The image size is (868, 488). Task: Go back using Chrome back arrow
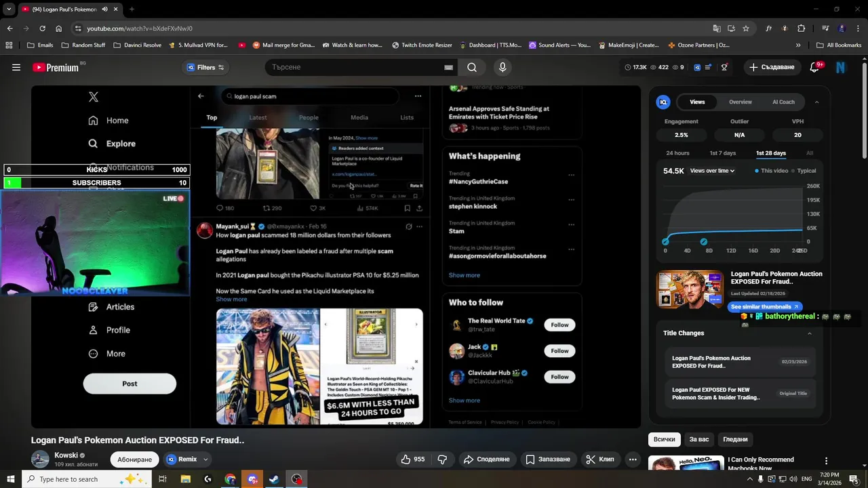(x=9, y=28)
